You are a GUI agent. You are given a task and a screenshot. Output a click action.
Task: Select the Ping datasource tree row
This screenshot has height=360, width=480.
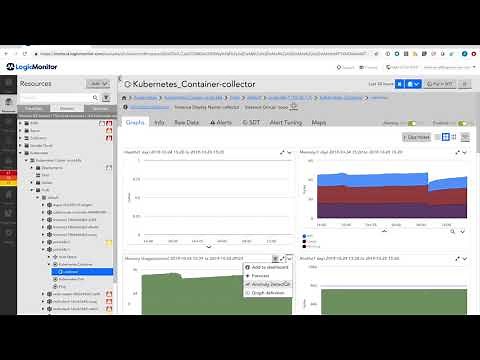[x=62, y=286]
